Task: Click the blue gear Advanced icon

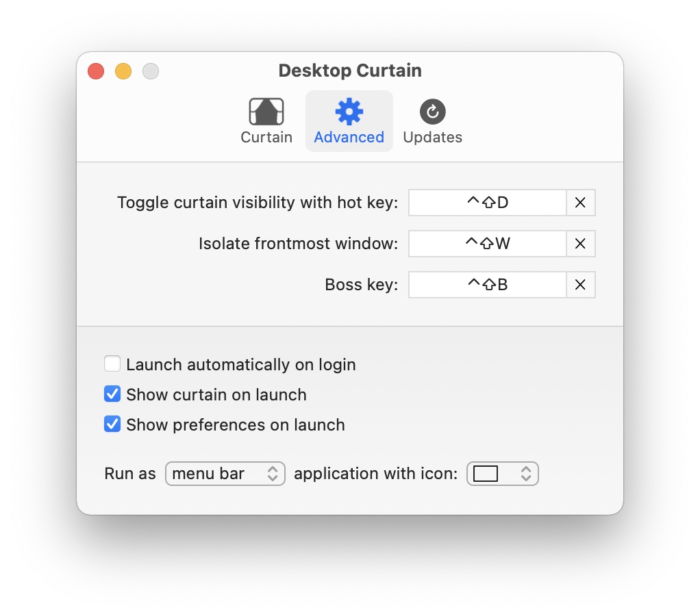Action: [x=349, y=112]
